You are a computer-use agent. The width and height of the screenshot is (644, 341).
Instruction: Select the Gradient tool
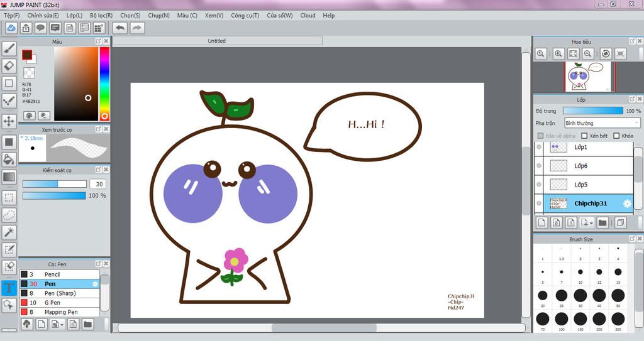9,177
